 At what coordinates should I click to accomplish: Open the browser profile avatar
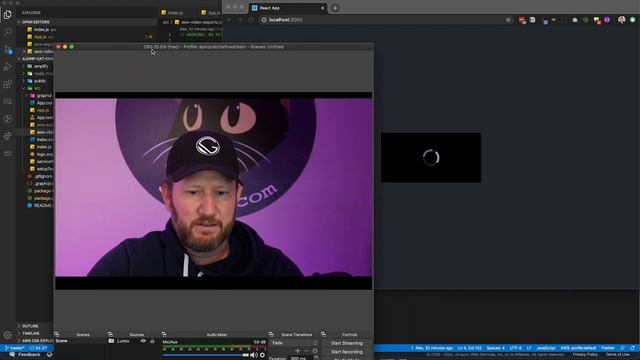(622, 20)
